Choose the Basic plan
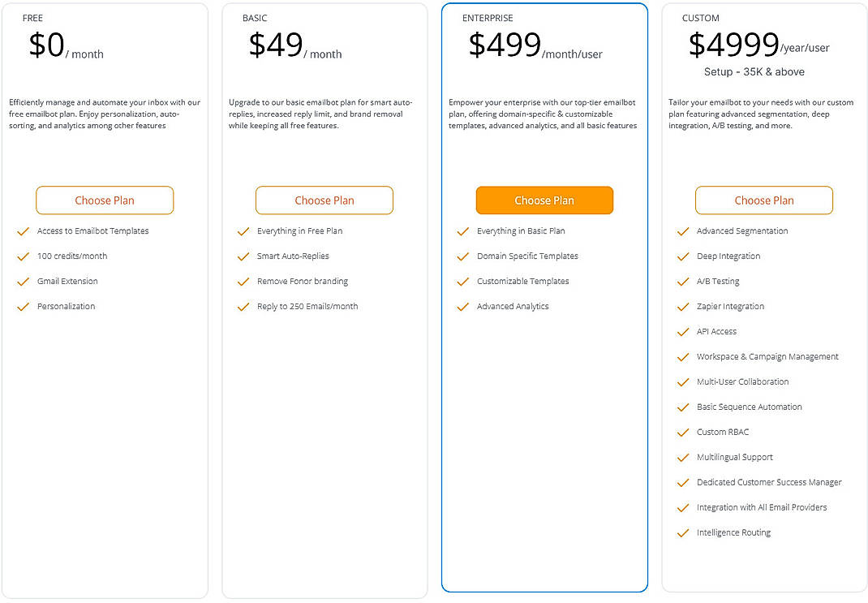 [324, 200]
